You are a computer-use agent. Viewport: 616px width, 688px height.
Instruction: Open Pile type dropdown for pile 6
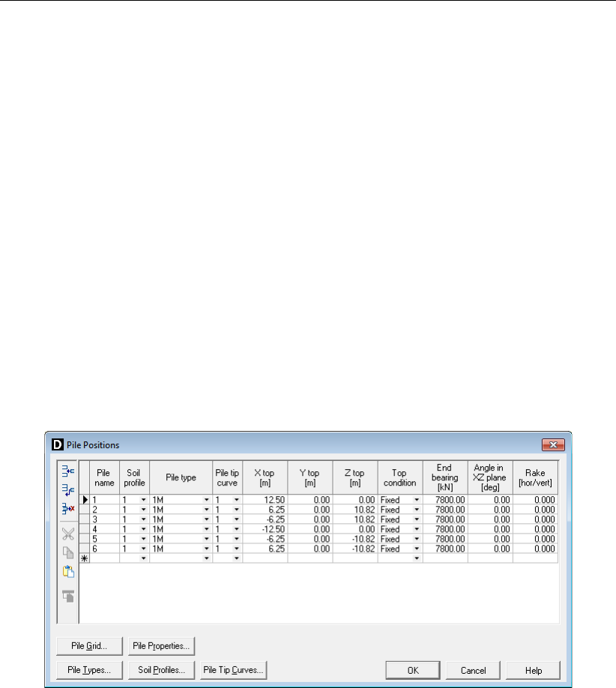coord(207,549)
